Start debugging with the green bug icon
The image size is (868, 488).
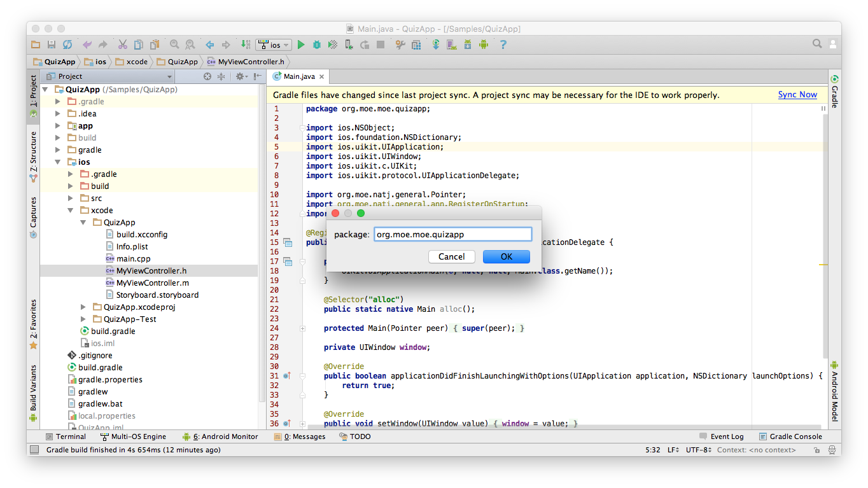(x=317, y=45)
